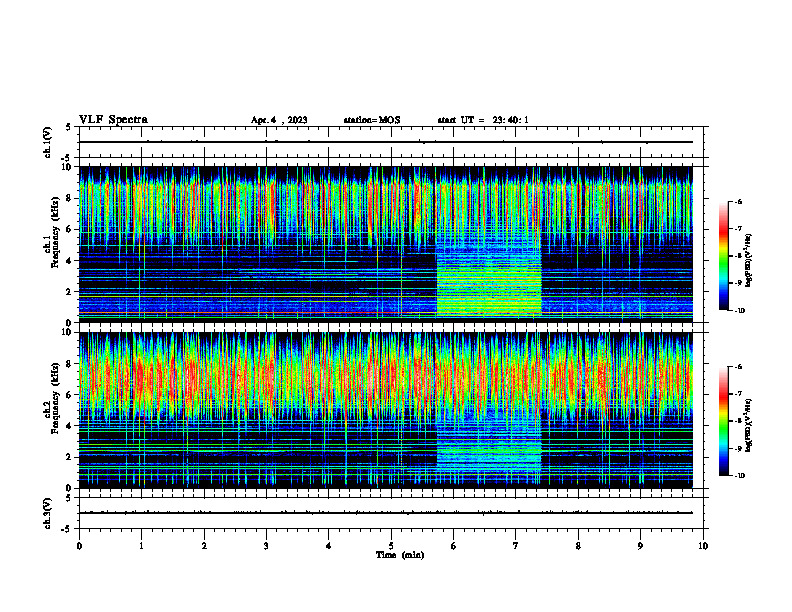Click time axis tick label '0'
Screen dimensions: 792x612
point(79,546)
